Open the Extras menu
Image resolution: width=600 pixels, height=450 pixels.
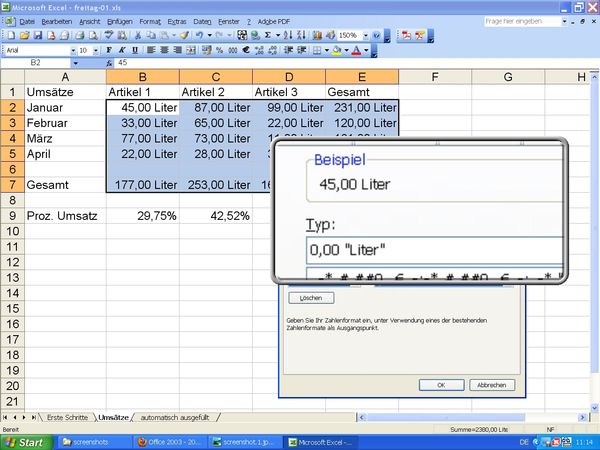[177, 21]
